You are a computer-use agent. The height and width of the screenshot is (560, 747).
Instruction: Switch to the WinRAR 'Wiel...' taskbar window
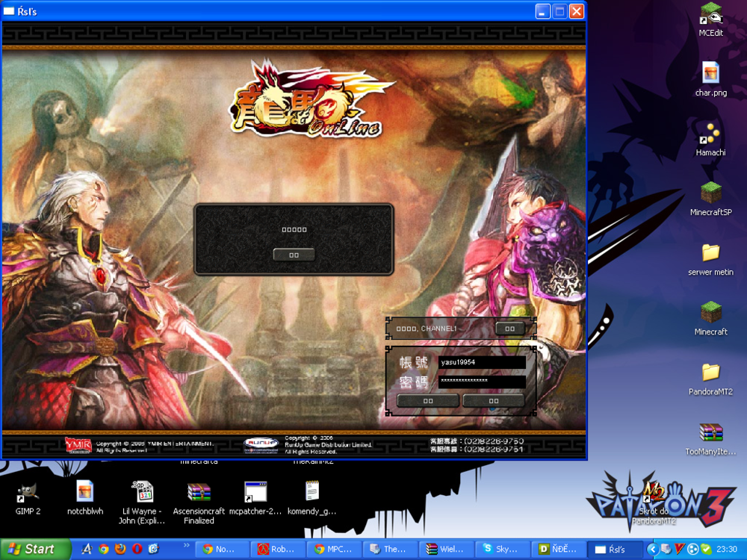coord(445,549)
